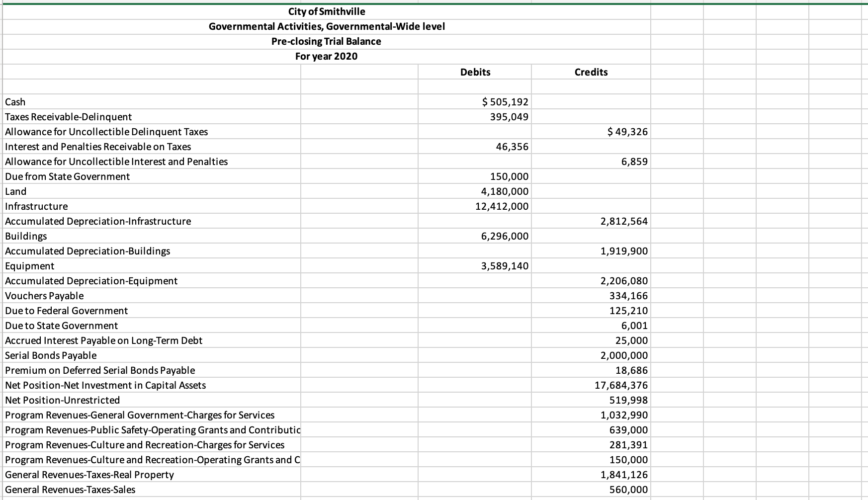The height and width of the screenshot is (500, 868).
Task: Select the credit amount 2,812,564
Action: [624, 221]
